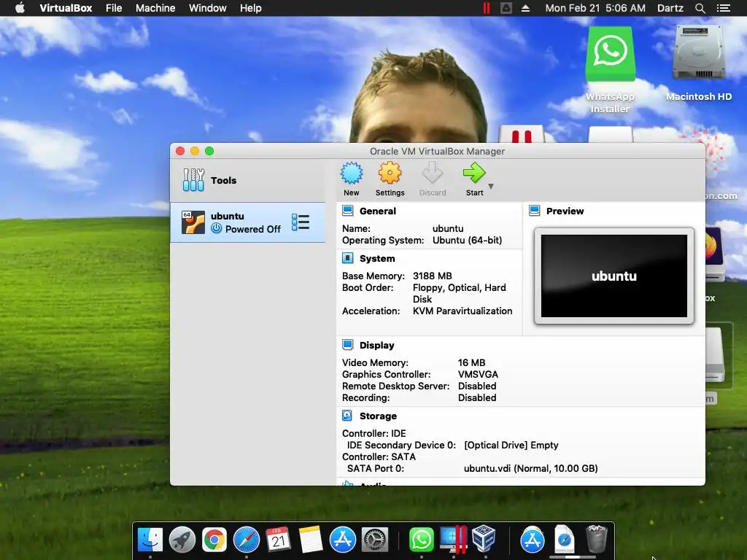Open the Help menu
Screen dimensions: 747x560
[x=251, y=8]
